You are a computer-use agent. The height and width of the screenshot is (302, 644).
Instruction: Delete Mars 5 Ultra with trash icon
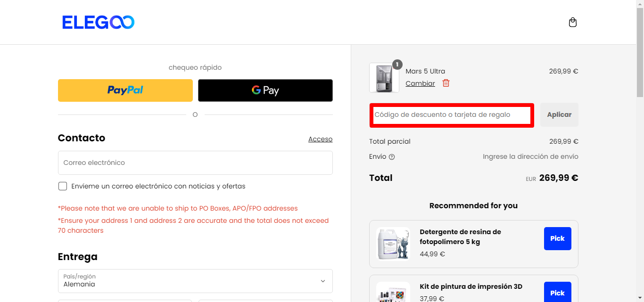[x=446, y=83]
